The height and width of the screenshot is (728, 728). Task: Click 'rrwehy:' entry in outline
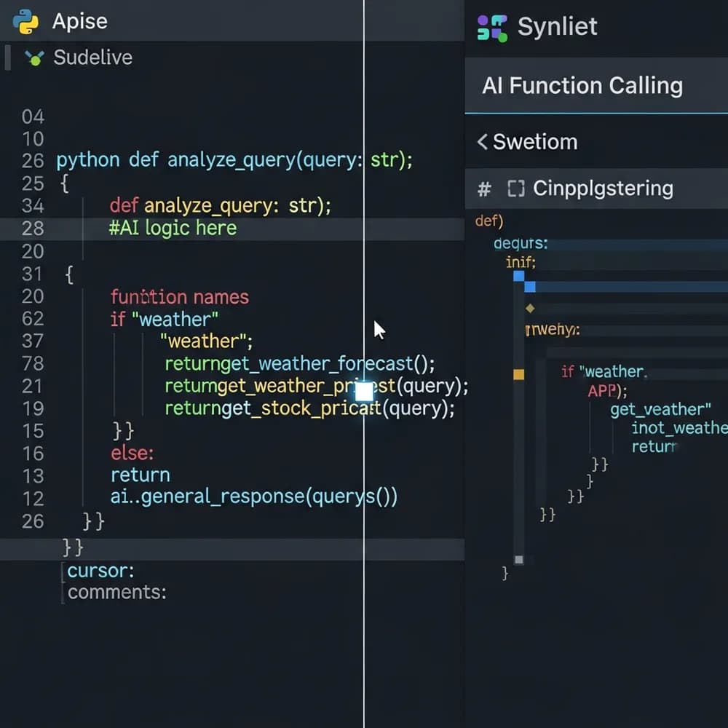pyautogui.click(x=553, y=330)
